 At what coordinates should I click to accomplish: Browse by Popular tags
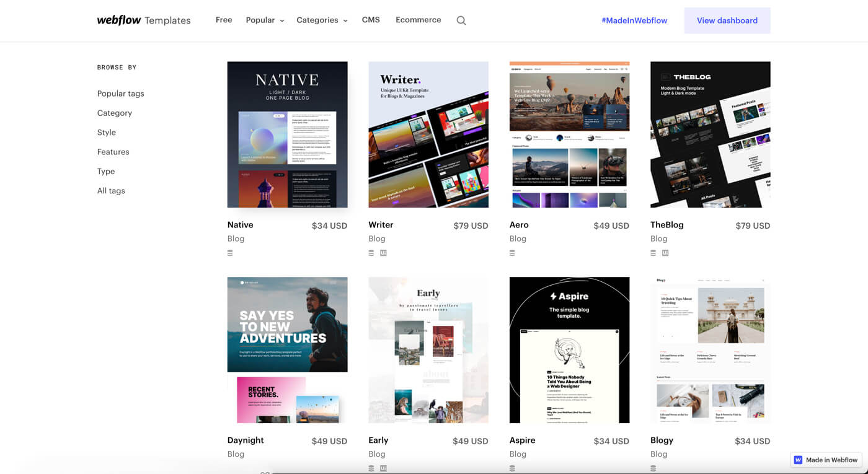point(120,94)
